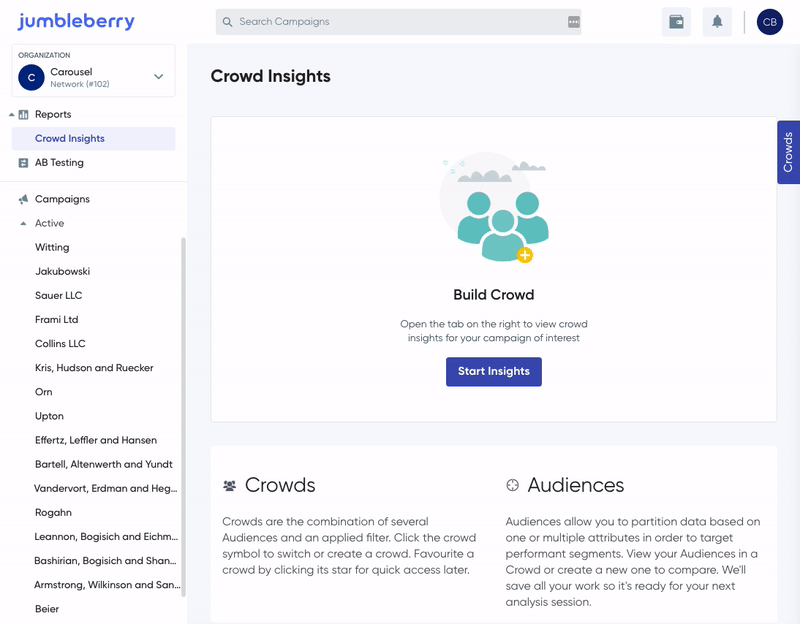Open the CB user avatar menu
The image size is (800, 624).
tap(769, 22)
